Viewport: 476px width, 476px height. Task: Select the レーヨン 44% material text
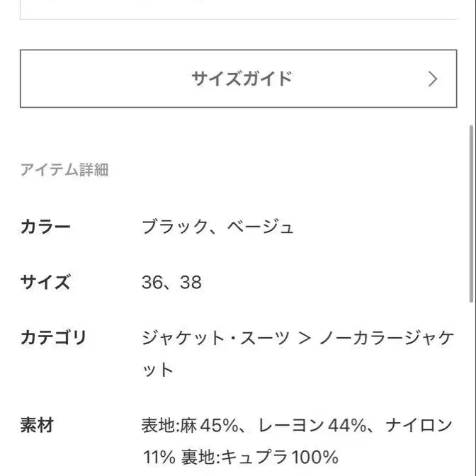(x=312, y=426)
